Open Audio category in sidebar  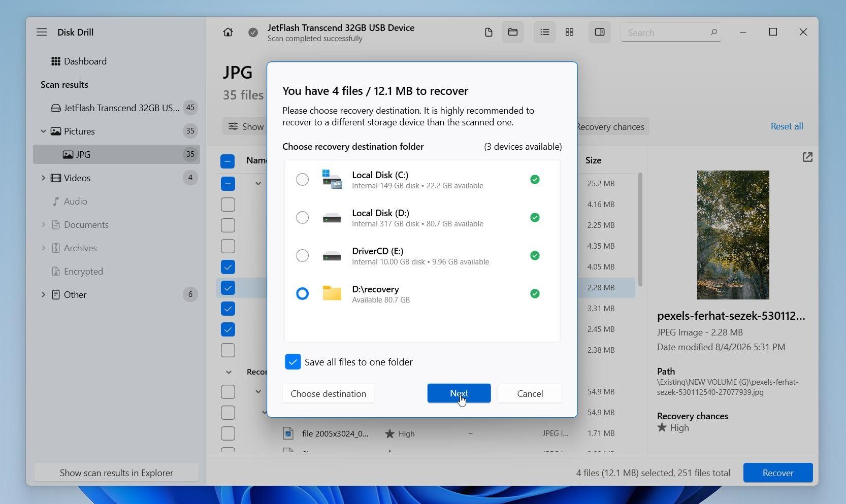point(70,201)
